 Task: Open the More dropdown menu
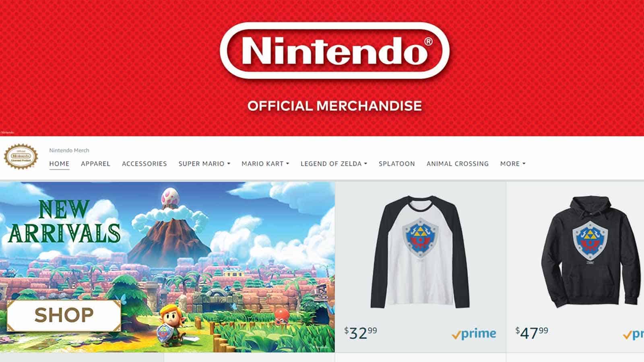(513, 164)
